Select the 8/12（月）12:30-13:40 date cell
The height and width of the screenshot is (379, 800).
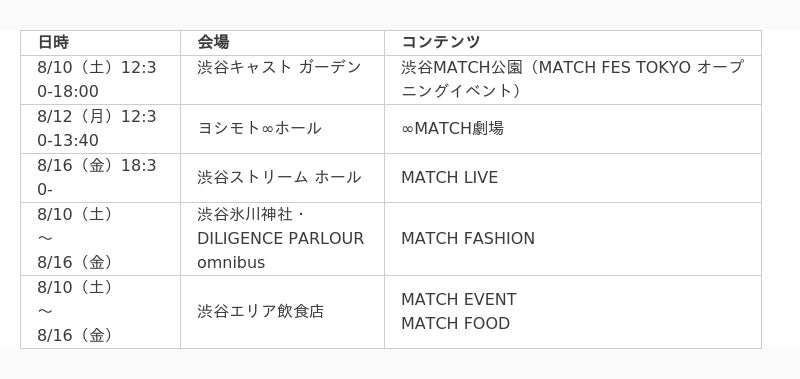coord(101,129)
